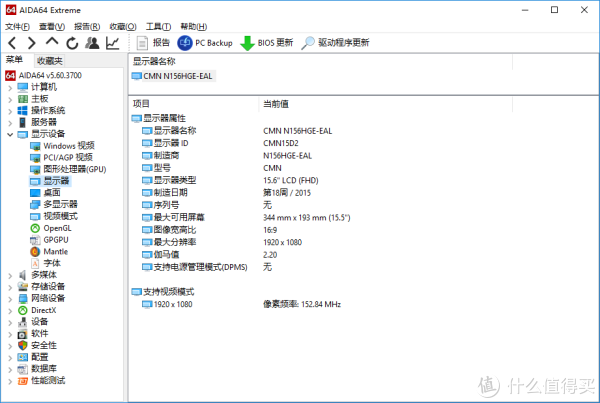Click the 安全性 shield icon
The width and height of the screenshot is (600, 403).
(x=23, y=346)
